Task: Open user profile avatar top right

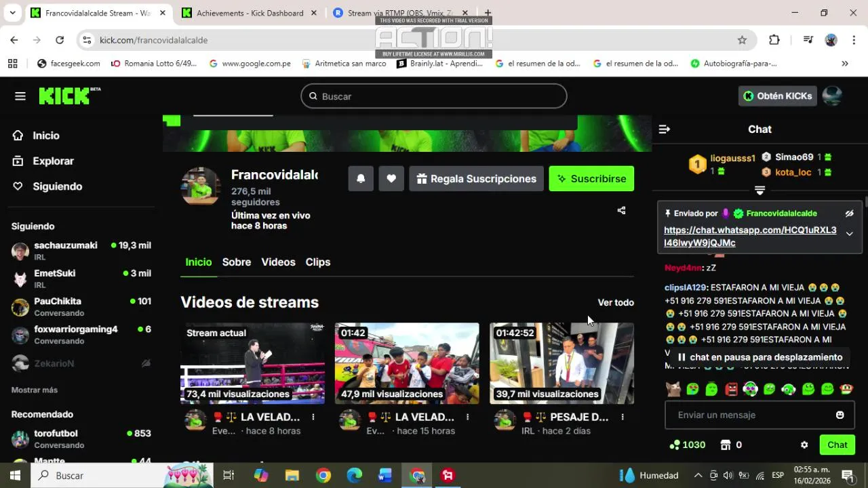Action: 832,96
